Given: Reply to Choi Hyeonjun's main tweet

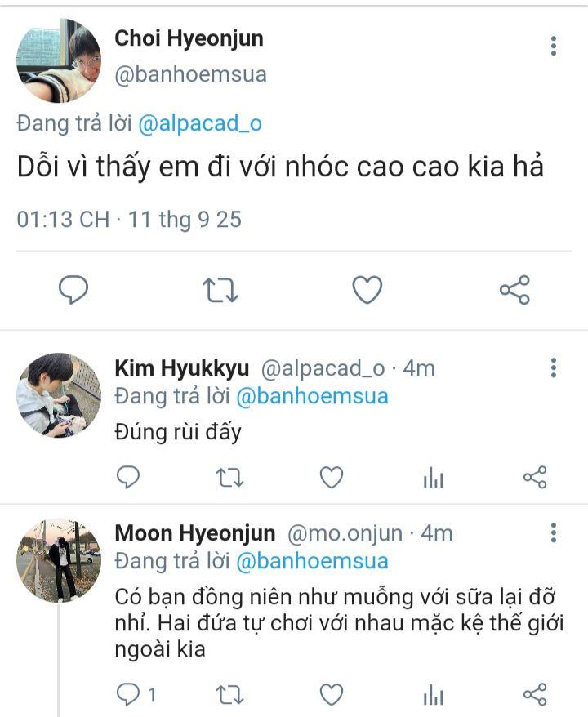Looking at the screenshot, I should point(73,290).
